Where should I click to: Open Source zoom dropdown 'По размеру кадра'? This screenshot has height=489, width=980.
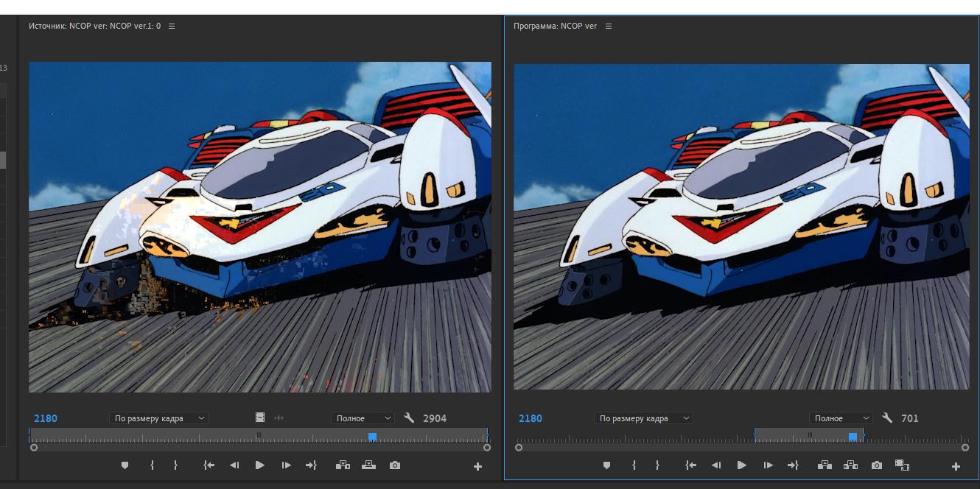tap(159, 418)
